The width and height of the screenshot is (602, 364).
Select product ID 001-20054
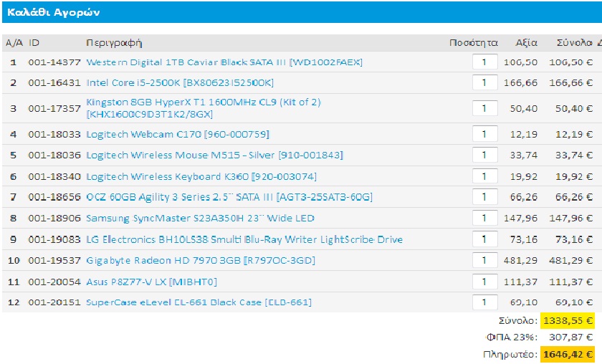tap(54, 282)
